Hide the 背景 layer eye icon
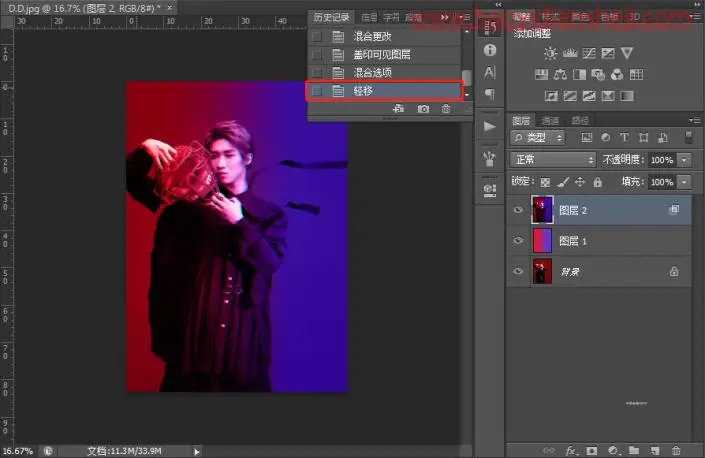 point(518,271)
